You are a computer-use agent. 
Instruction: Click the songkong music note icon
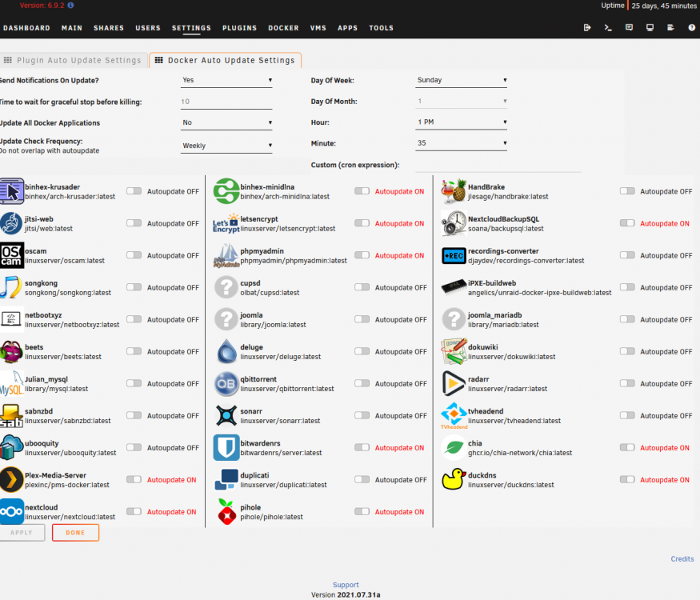click(10, 287)
